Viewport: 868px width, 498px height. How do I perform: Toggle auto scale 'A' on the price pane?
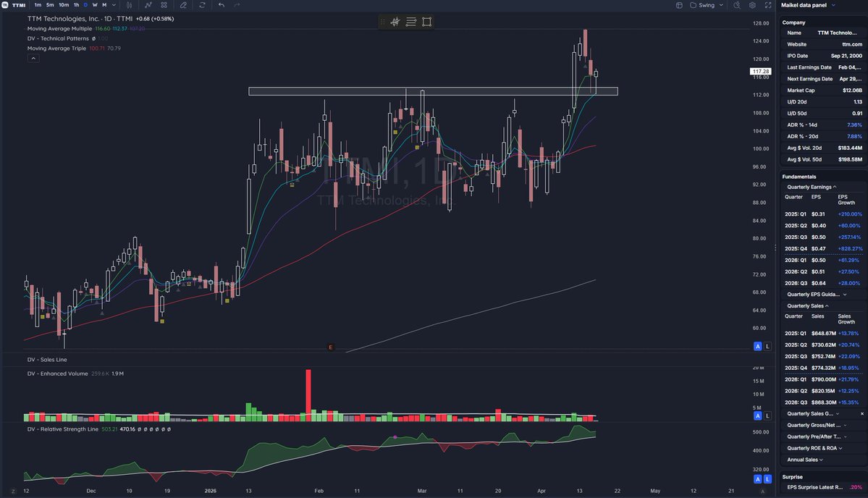(x=758, y=347)
